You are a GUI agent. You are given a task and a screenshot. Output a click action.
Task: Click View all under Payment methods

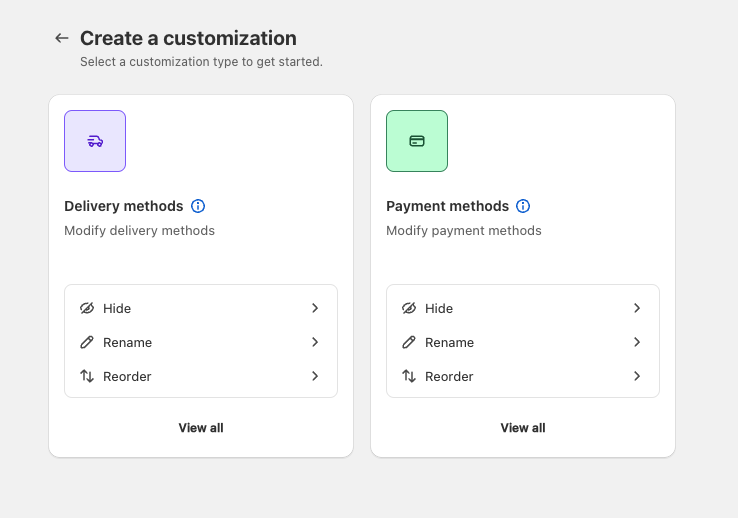[523, 428]
